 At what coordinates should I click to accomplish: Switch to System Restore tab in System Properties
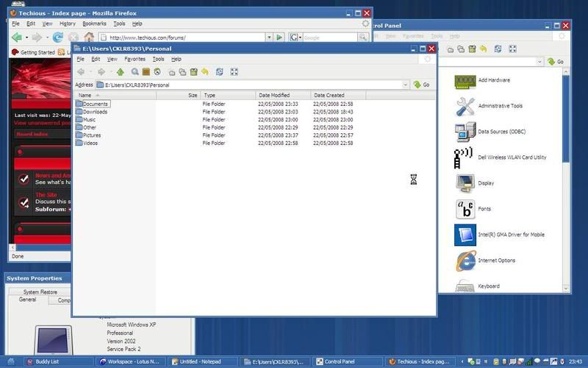point(40,291)
